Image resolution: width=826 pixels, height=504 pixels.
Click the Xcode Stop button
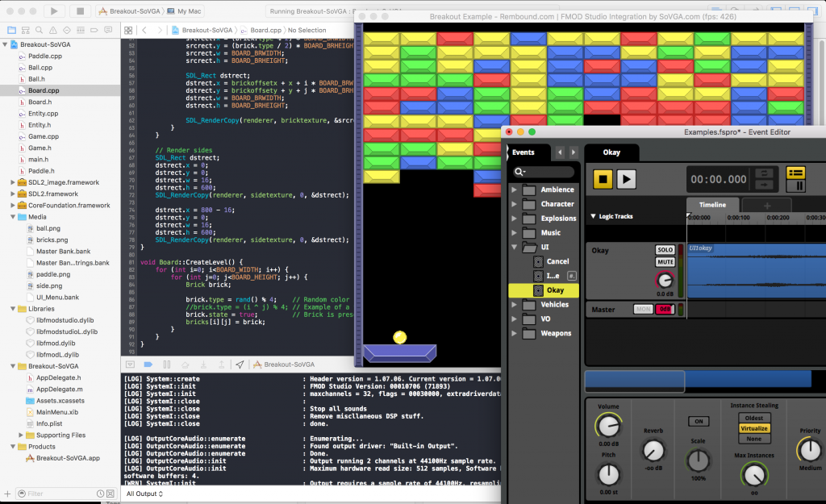[x=79, y=11]
